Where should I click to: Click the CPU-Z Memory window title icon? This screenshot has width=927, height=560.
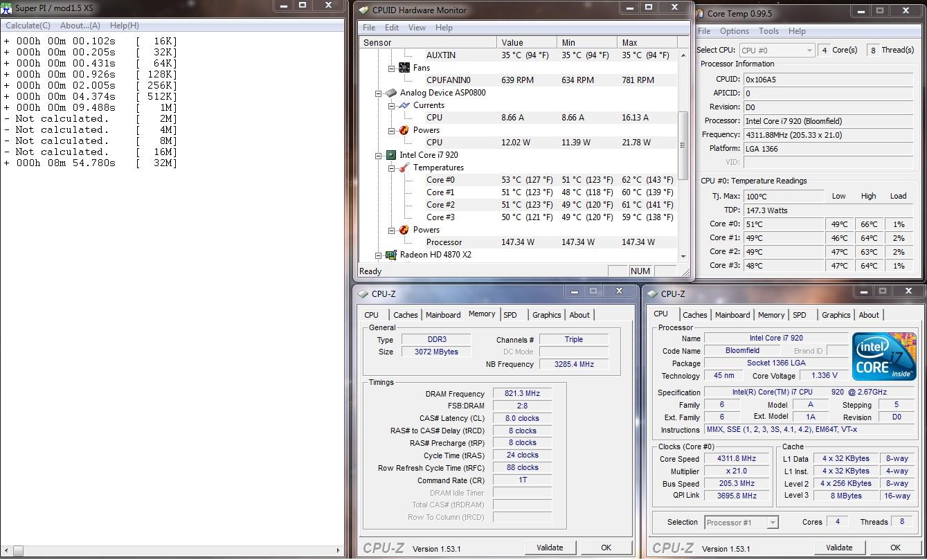point(363,293)
